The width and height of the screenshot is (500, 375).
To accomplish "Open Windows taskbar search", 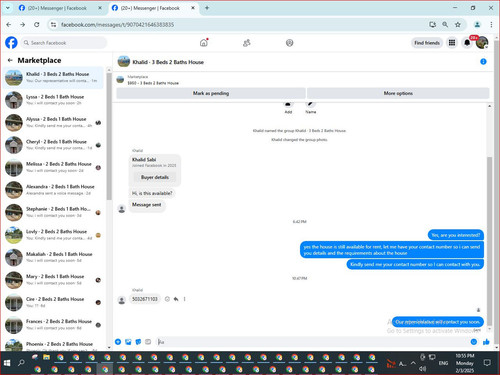I will [x=21, y=363].
